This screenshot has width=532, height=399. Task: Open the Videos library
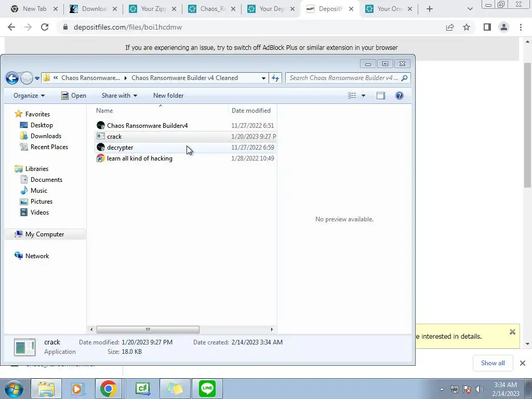(39, 212)
